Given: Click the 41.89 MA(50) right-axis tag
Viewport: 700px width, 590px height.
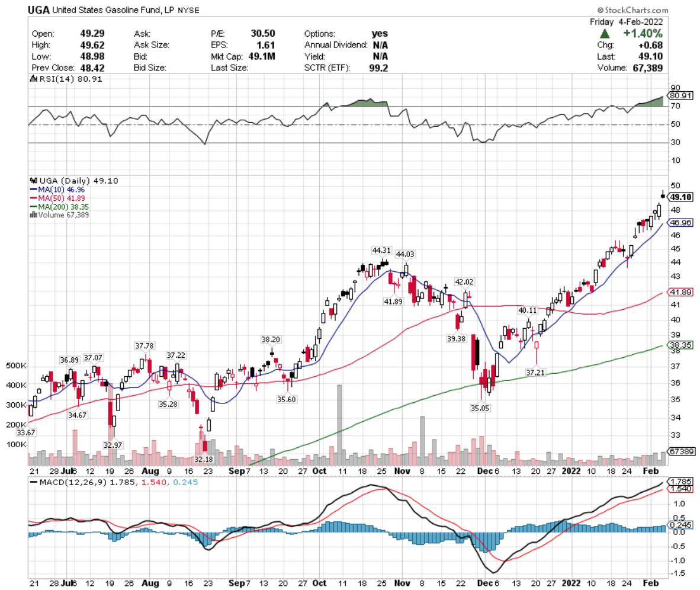Looking at the screenshot, I should (680, 292).
